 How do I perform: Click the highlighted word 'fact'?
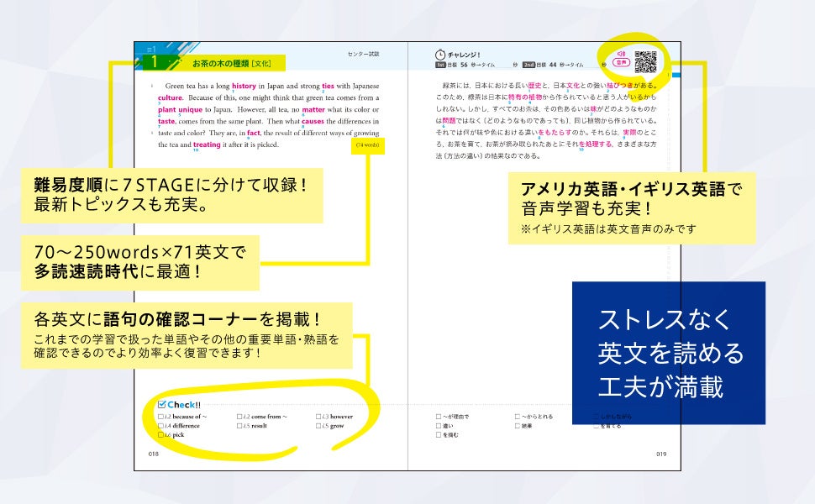coord(254,133)
